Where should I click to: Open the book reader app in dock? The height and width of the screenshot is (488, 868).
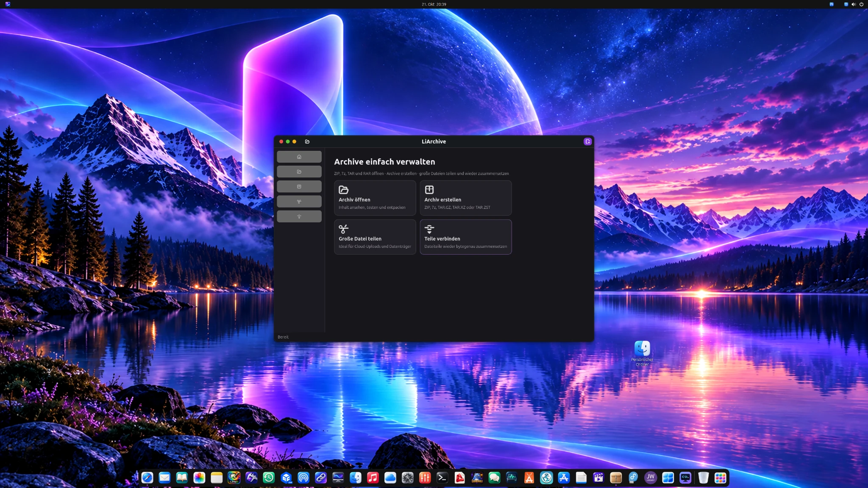tap(182, 478)
